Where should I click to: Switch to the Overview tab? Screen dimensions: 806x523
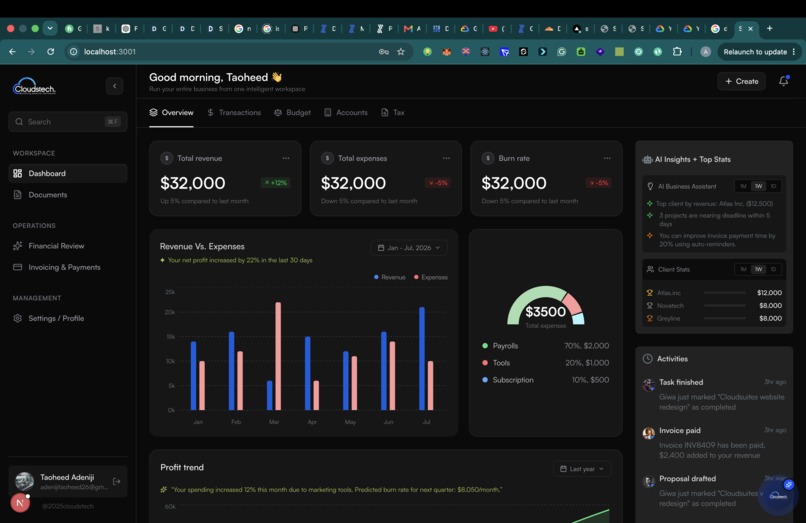click(x=171, y=113)
